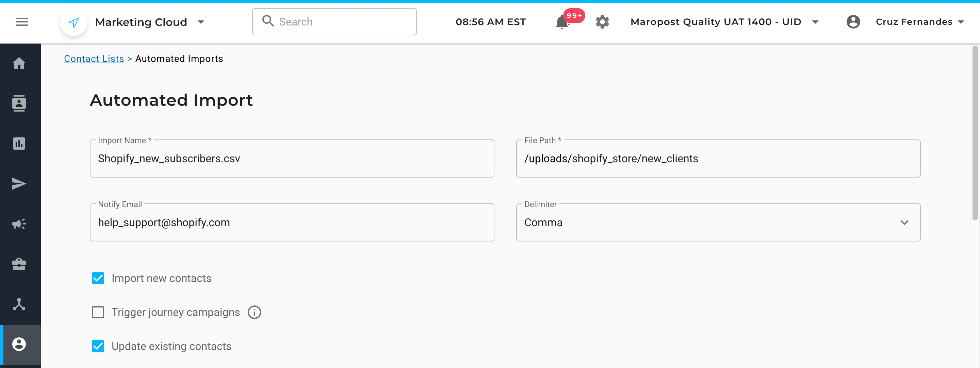Open the Reports bar chart sidebar icon

[19, 144]
